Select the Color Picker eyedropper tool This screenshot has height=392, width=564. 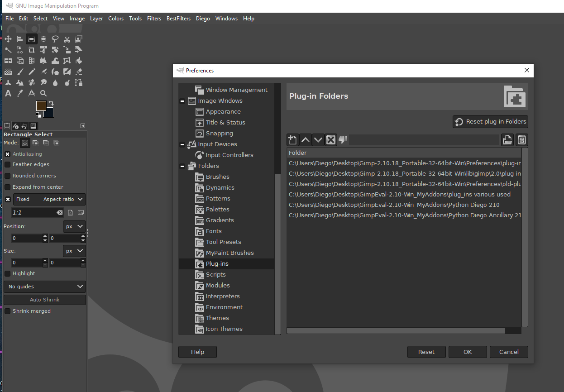click(20, 94)
